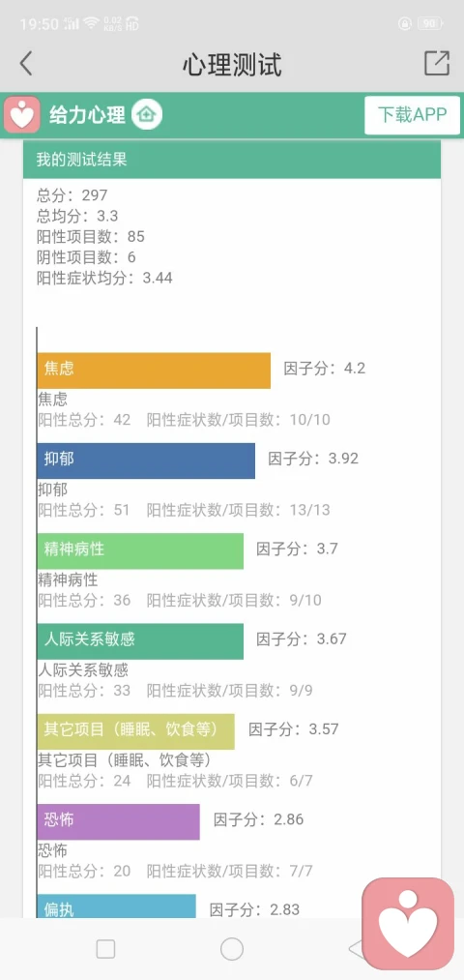Tap the 给力心理 brand title

click(x=87, y=115)
